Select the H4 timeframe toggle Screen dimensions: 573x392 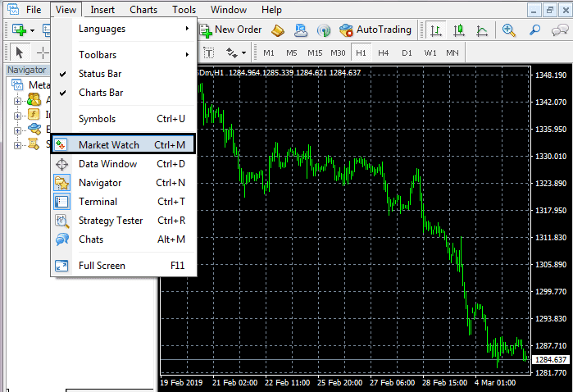click(x=384, y=52)
